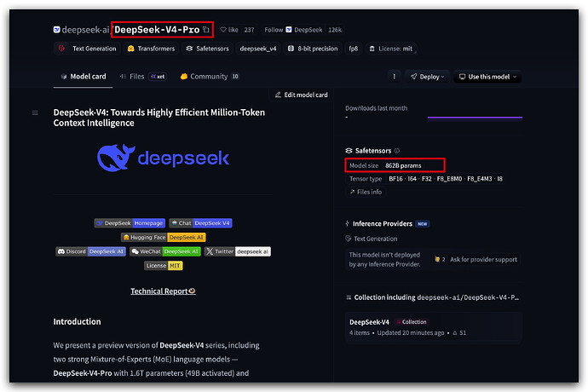Image resolution: width=588 pixels, height=392 pixels.
Task: Click Text Generation under Inference Providers
Action: (x=375, y=239)
